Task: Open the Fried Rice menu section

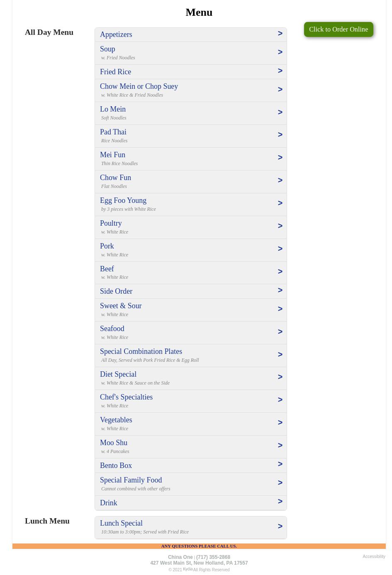Action: [115, 72]
